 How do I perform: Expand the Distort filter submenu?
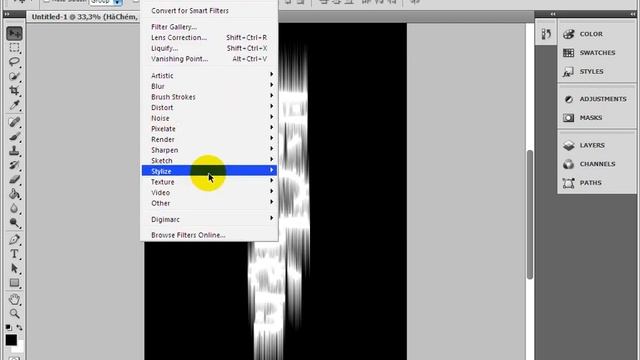pos(209,107)
